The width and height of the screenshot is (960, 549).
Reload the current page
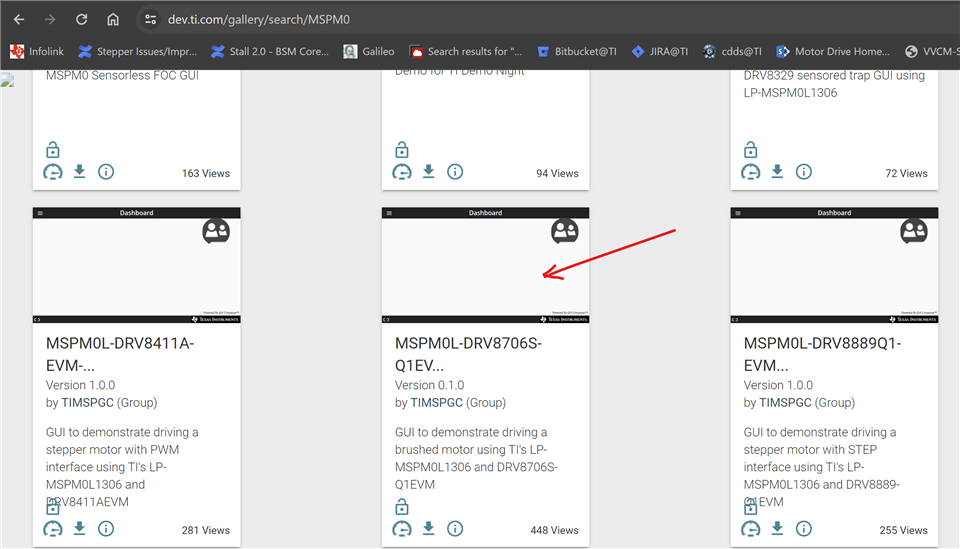[x=81, y=20]
